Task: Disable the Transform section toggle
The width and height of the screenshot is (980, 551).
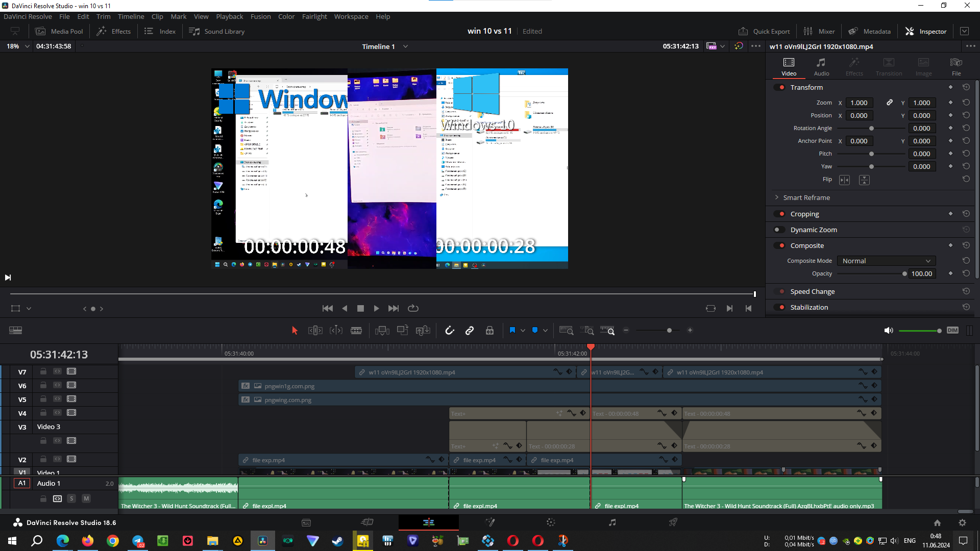Action: tap(780, 87)
